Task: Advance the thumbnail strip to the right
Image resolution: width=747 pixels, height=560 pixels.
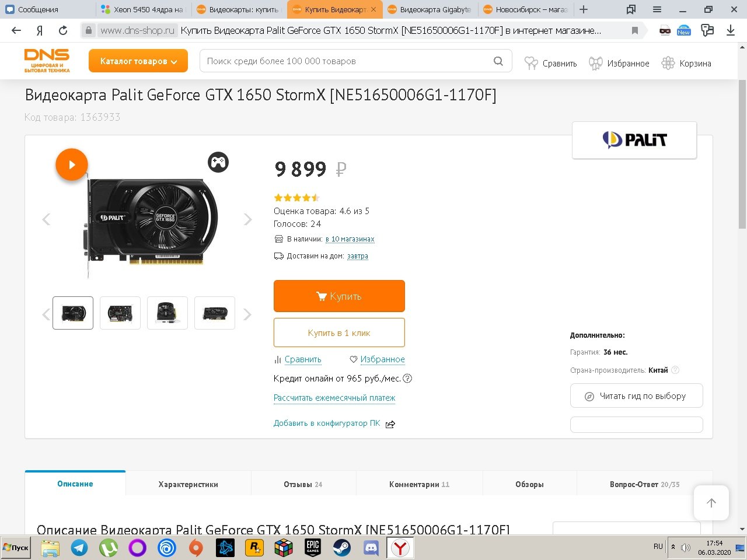Action: click(x=247, y=314)
